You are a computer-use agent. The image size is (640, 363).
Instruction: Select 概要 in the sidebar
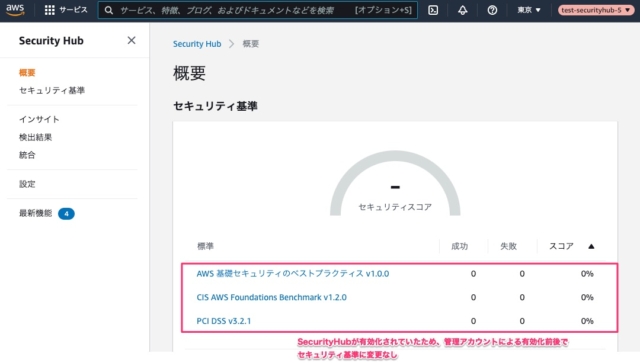27,73
